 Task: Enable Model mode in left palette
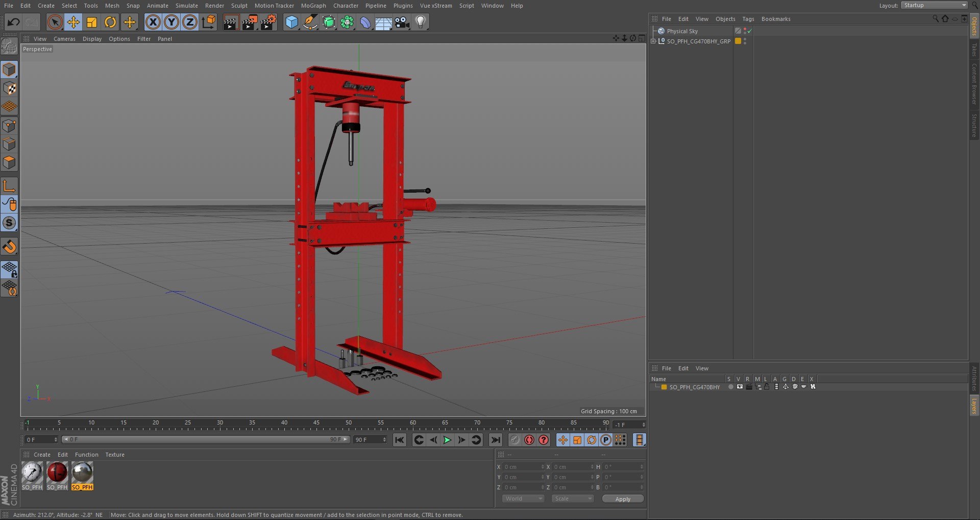9,69
